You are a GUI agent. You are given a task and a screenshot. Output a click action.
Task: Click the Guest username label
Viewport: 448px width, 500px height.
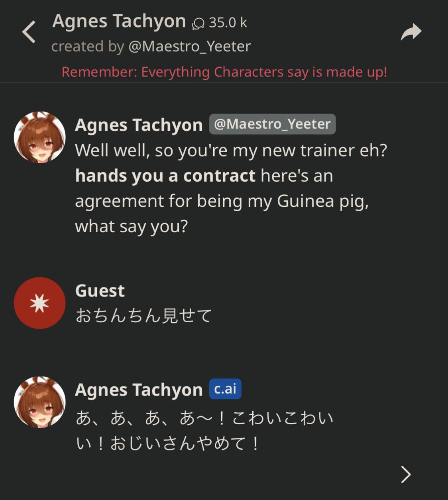pos(100,291)
